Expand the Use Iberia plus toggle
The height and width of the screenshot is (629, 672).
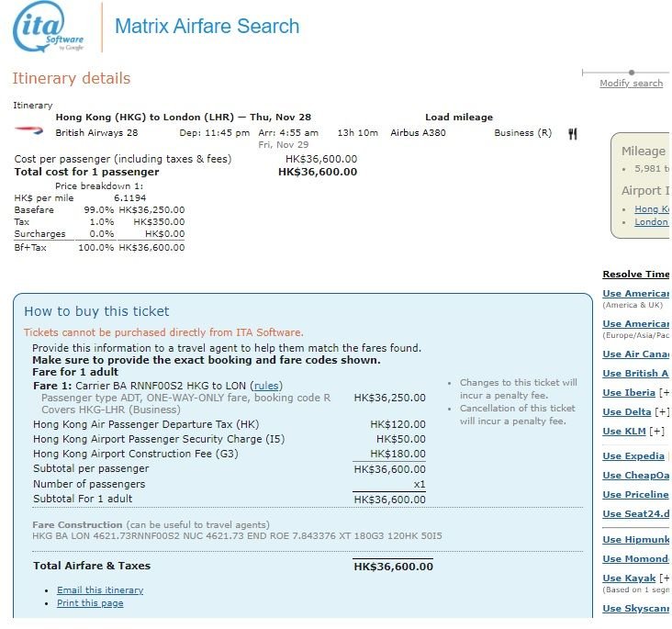[665, 393]
